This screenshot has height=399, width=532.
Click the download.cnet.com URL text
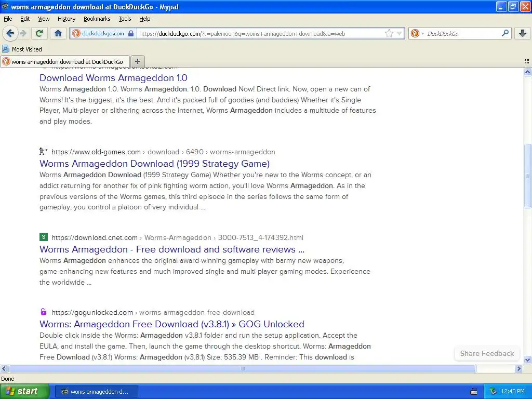95,237
